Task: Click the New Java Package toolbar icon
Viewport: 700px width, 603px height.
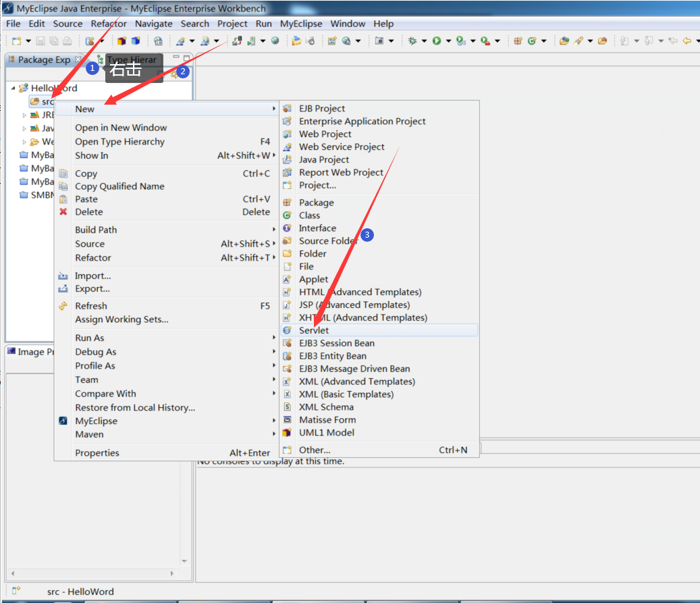Action: click(518, 41)
